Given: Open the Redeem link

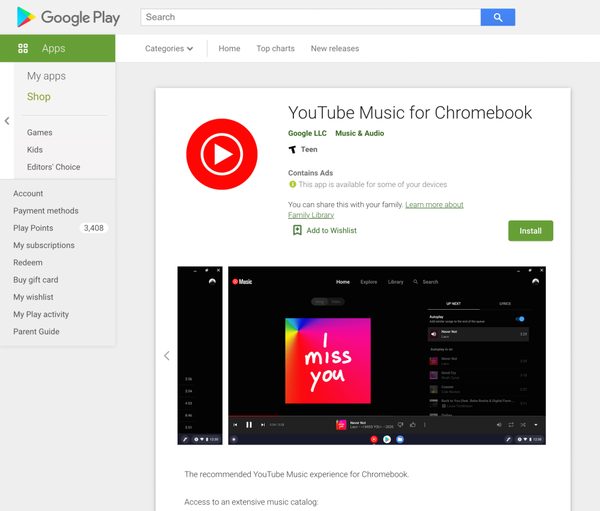Looking at the screenshot, I should 28,263.
